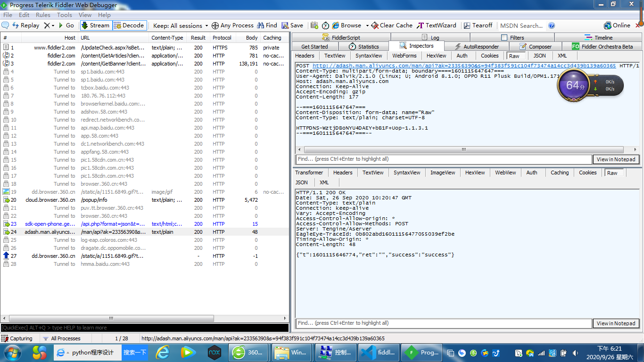Open the Composer tab

(x=535, y=46)
